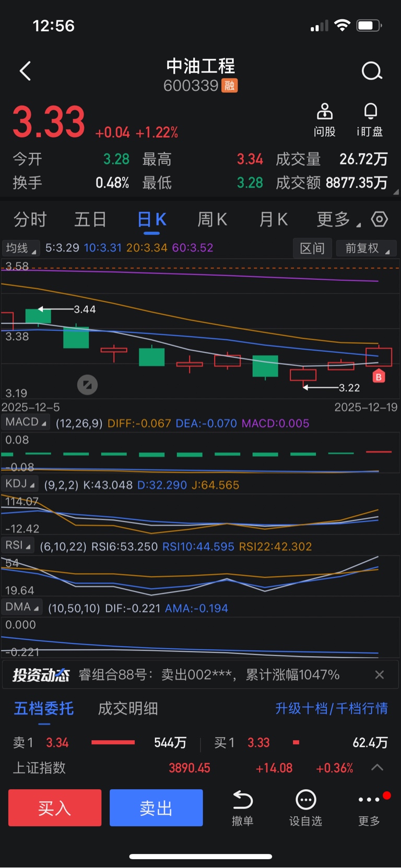
Task: Open the DMA indicator dropdown
Action: tap(22, 607)
